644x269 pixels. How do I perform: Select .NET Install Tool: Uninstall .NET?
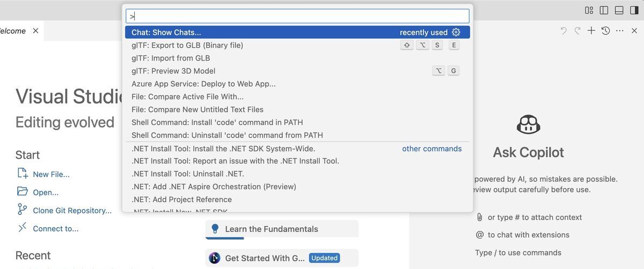(297, 174)
